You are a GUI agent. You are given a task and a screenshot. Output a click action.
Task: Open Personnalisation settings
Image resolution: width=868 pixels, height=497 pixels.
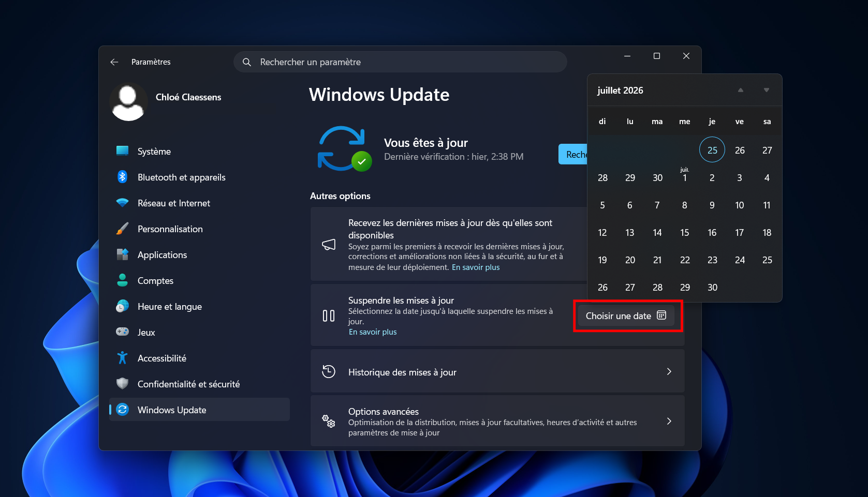coord(199,229)
